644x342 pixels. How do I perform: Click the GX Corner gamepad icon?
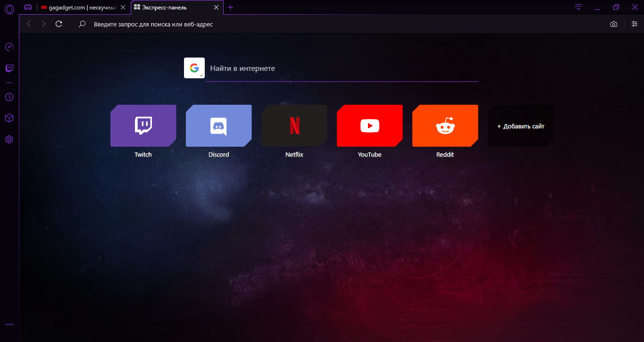[28, 8]
